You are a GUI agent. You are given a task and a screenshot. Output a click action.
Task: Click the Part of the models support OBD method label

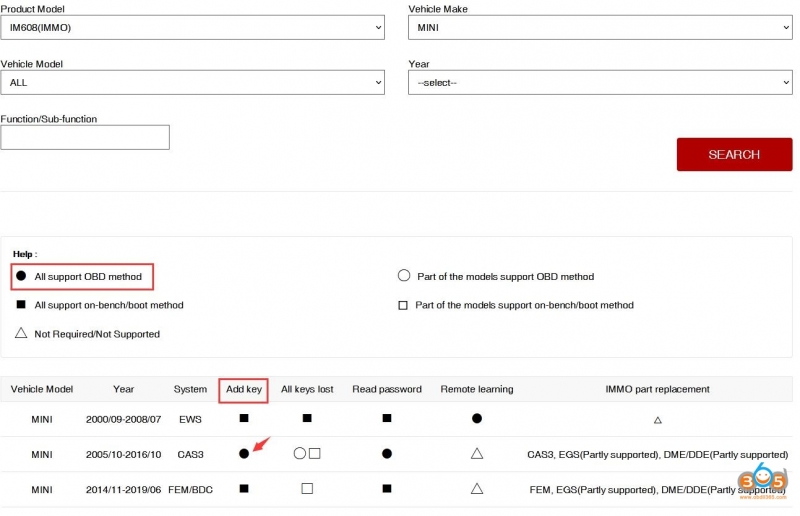click(x=506, y=277)
